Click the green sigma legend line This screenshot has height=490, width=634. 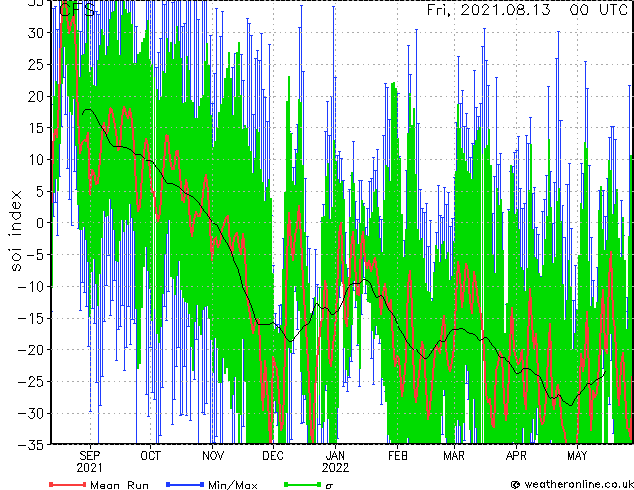302,484
